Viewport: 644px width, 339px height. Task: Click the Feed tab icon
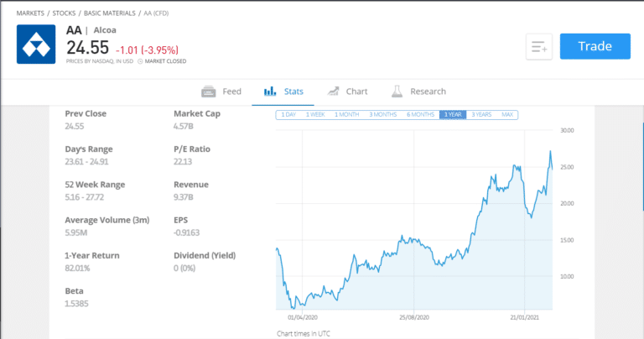(x=209, y=91)
